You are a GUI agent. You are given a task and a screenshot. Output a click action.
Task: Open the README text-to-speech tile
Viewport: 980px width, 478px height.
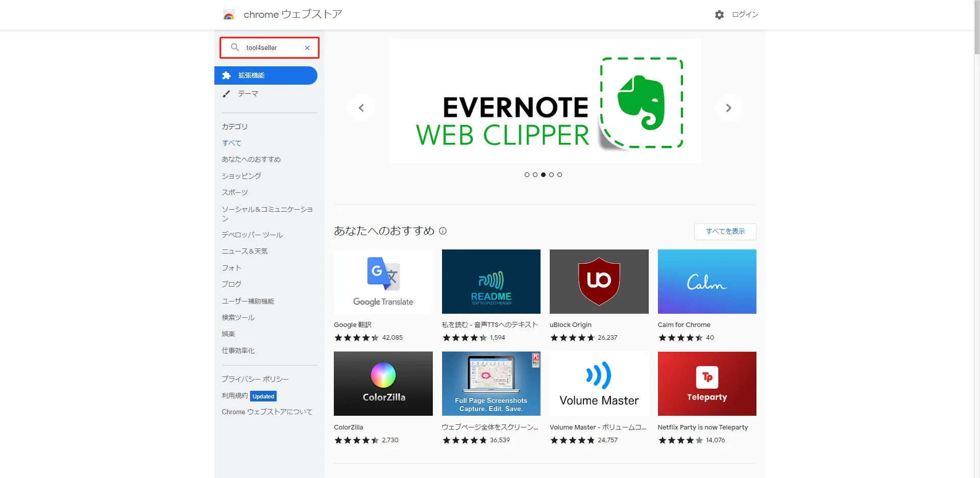(x=491, y=282)
